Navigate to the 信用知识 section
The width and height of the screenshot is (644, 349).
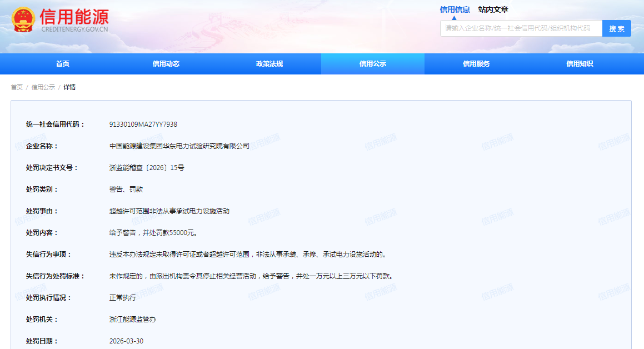[x=580, y=64]
